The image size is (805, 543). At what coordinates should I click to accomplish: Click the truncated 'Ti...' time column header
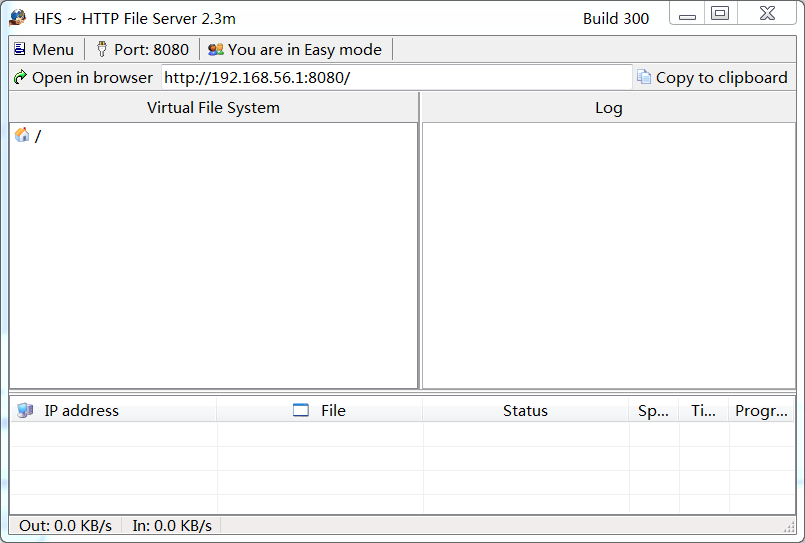tap(703, 410)
